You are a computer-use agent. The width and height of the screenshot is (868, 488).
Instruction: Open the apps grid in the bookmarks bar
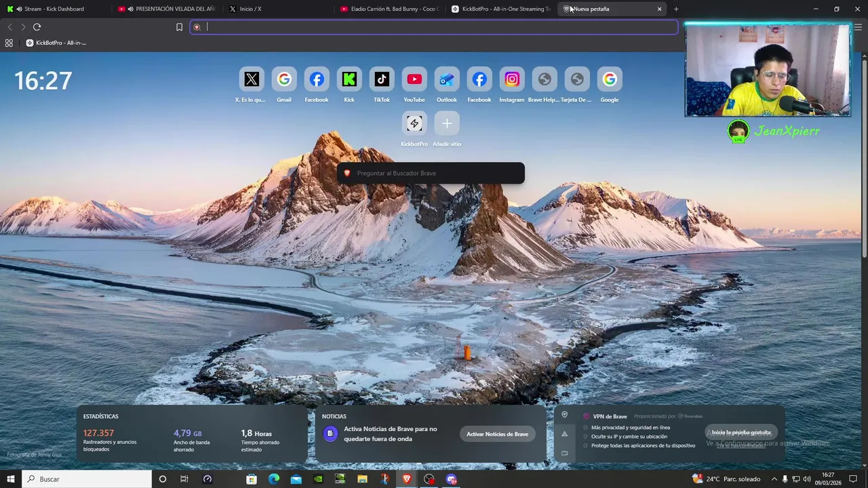9,43
